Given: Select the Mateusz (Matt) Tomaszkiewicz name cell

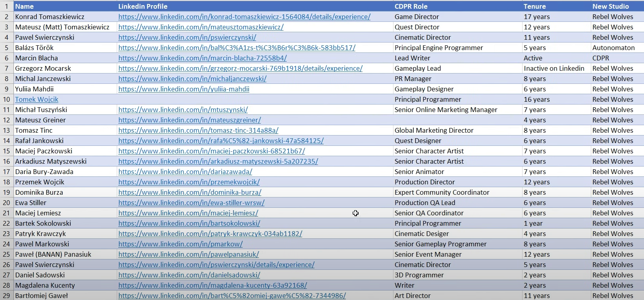Looking at the screenshot, I should tap(65, 27).
